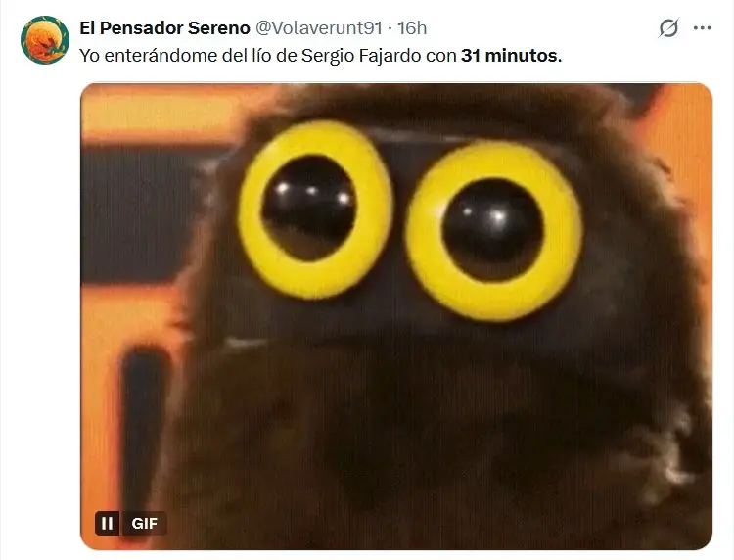Image resolution: width=734 pixels, height=560 pixels.
Task: Click the black pupil of left eye
Action: tap(309, 208)
